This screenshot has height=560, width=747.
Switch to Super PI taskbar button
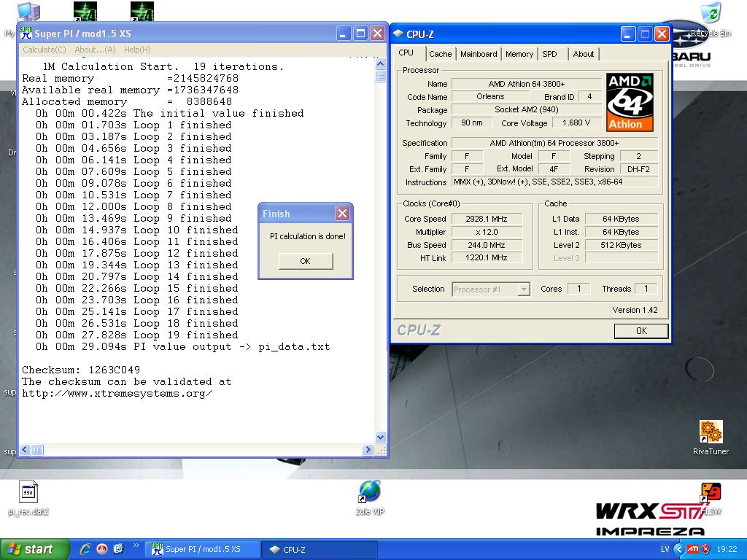(202, 550)
